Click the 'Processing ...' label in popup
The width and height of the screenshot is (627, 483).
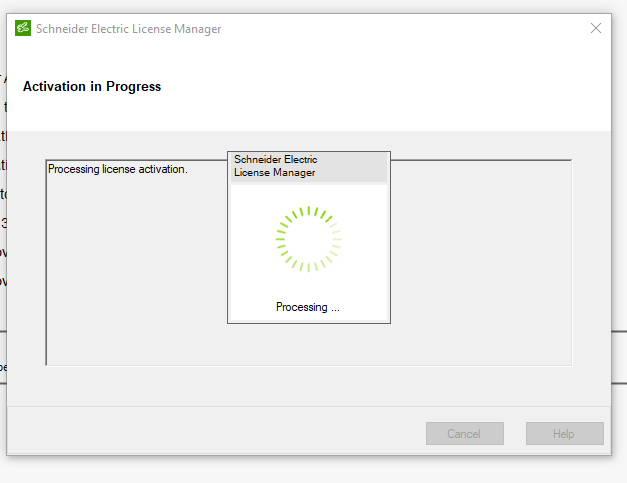[308, 307]
